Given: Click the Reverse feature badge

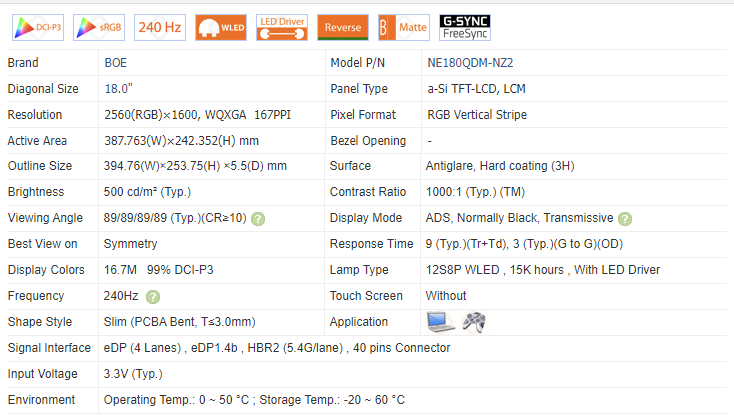Looking at the screenshot, I should click(x=343, y=28).
